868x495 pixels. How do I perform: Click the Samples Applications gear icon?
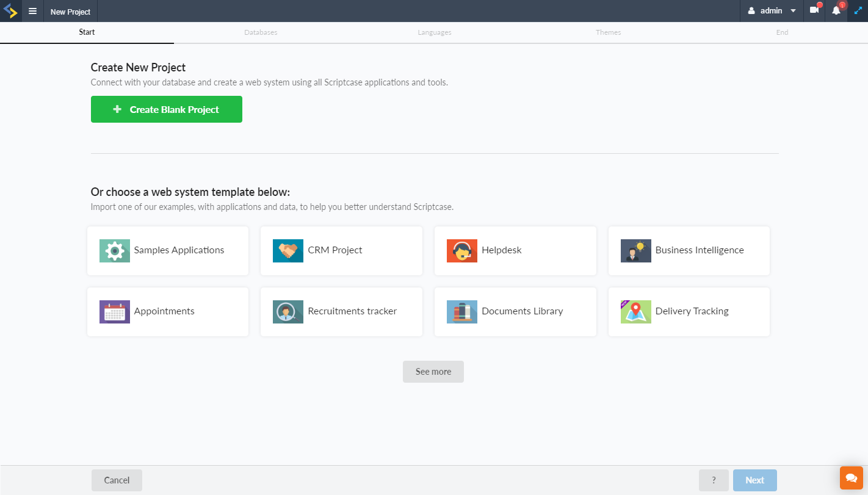point(115,251)
